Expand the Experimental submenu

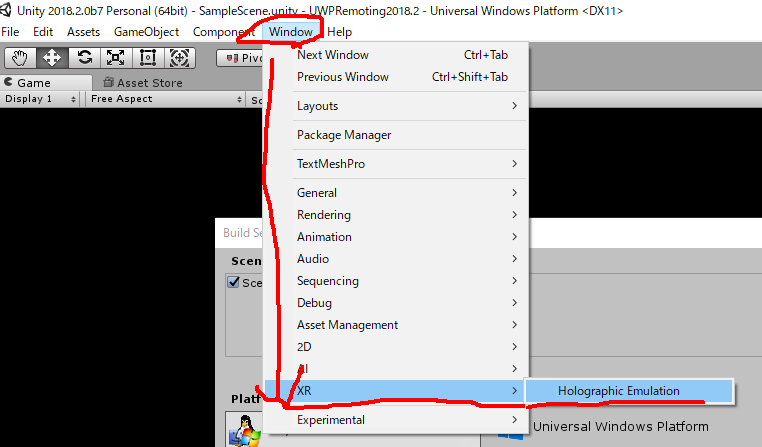tap(395, 420)
